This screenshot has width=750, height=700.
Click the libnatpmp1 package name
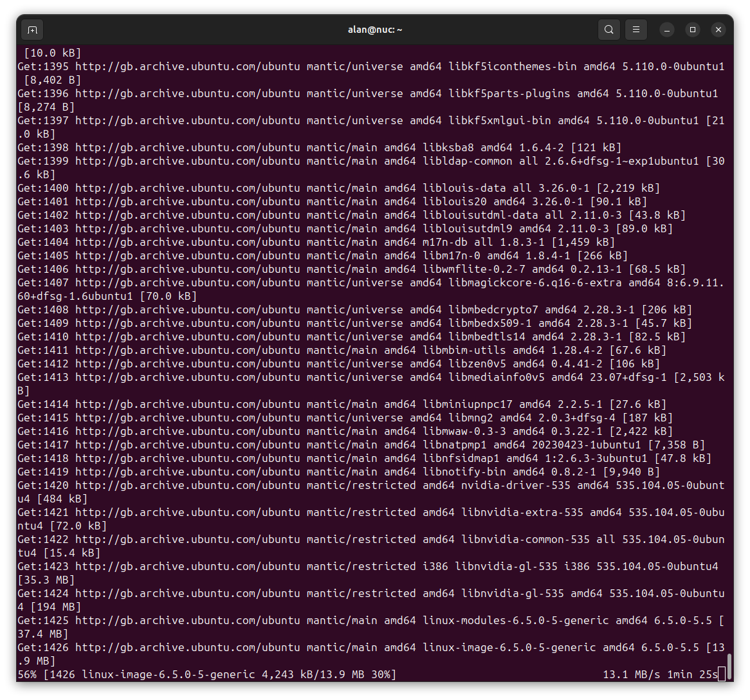454,445
